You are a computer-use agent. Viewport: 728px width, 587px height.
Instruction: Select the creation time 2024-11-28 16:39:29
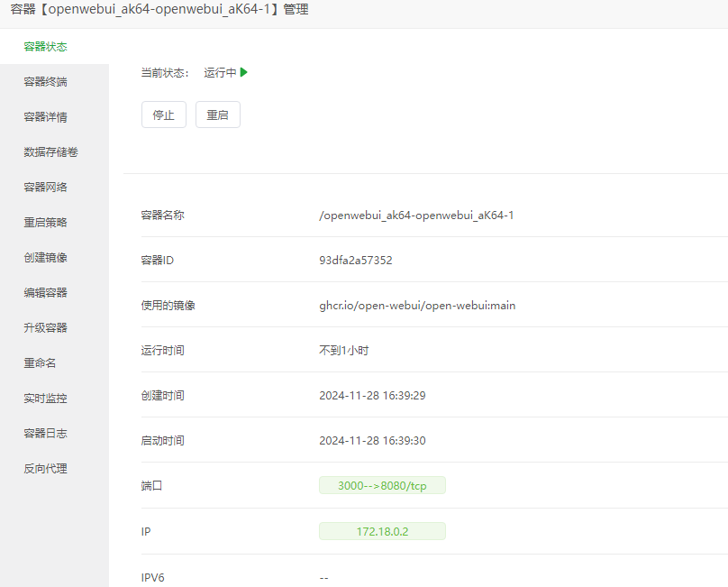(x=372, y=396)
